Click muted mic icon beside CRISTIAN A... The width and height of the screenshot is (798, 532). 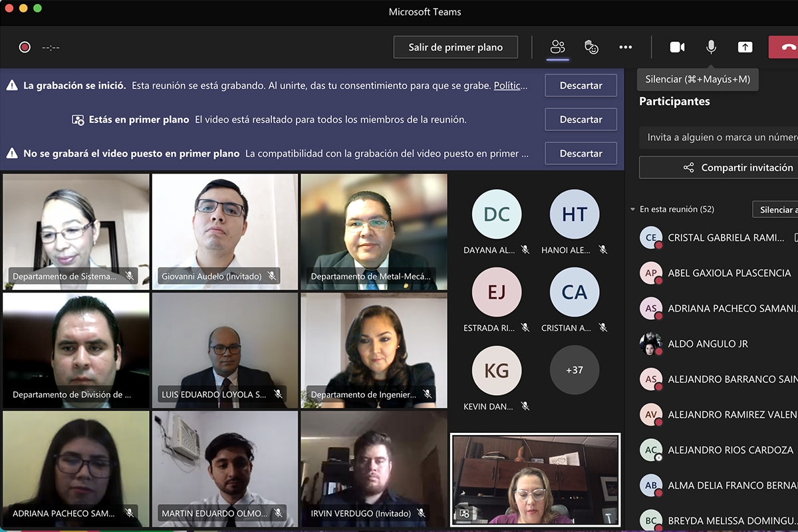tap(603, 328)
